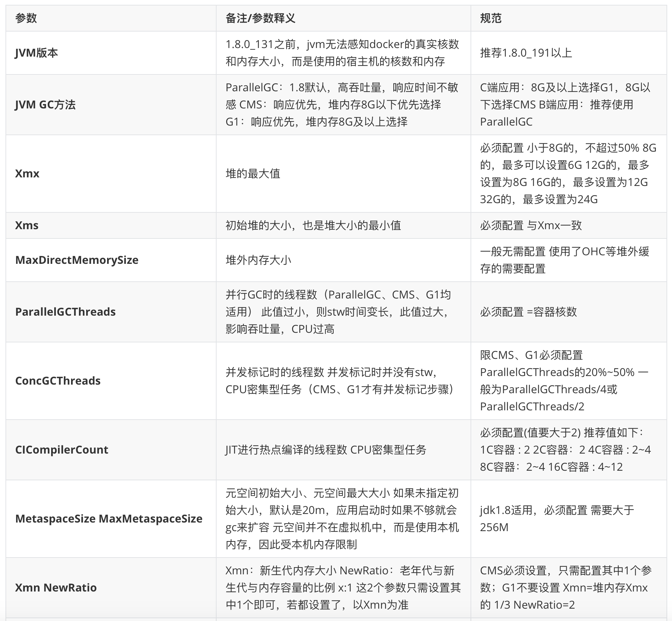The height and width of the screenshot is (621, 672).
Task: Select the Xmn NewRatio parameter cell
Action: pos(111,588)
